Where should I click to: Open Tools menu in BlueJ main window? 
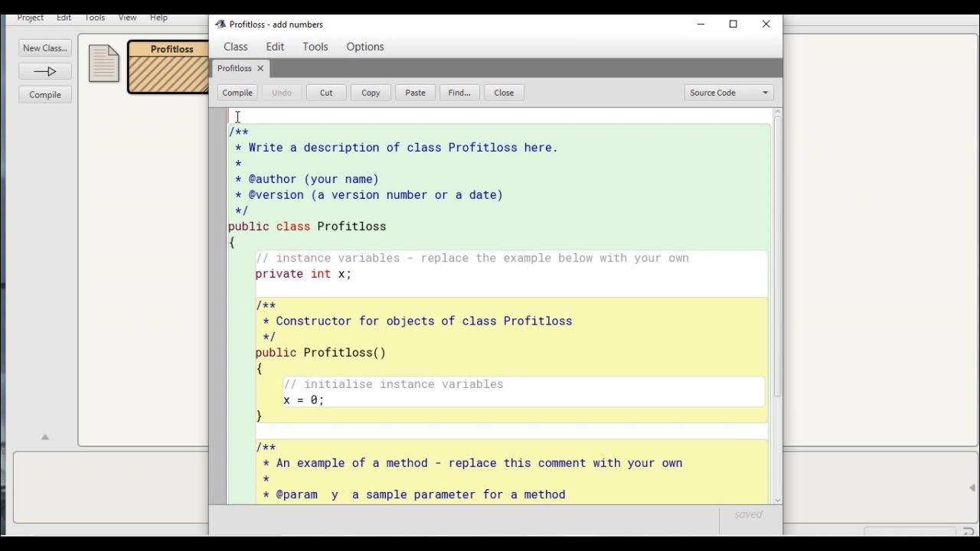pos(95,17)
